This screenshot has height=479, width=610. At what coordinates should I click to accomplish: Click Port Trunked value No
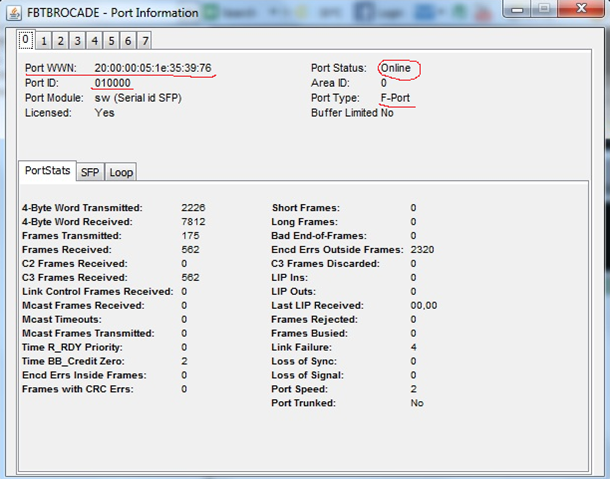point(417,403)
